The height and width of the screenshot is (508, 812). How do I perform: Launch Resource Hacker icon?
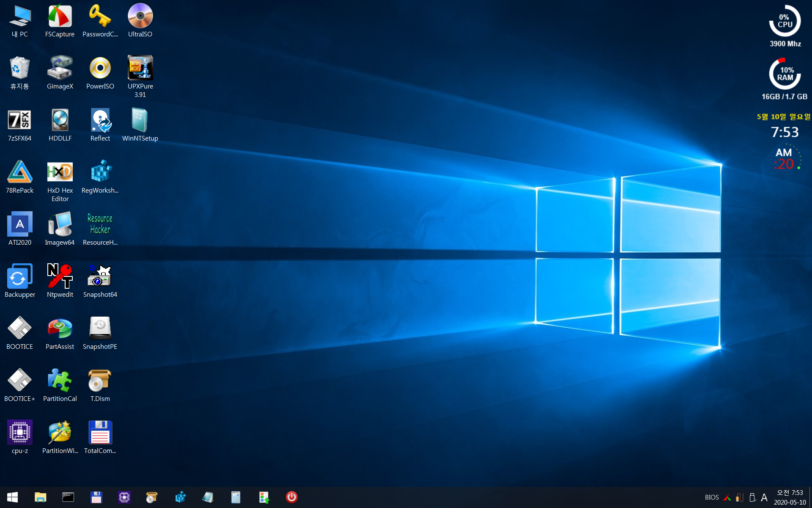100,229
